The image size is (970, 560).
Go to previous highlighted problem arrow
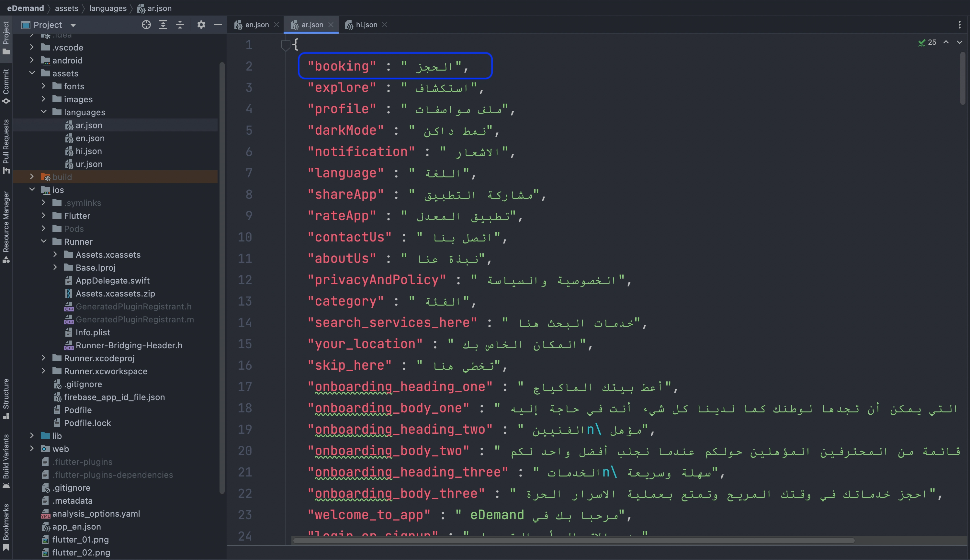pyautogui.click(x=946, y=42)
